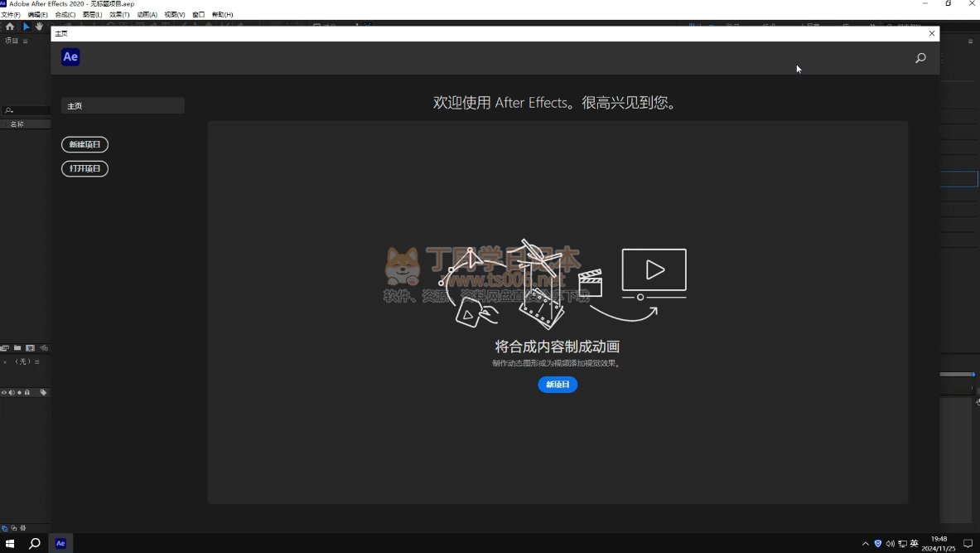Click the Home icon in the toolbar
The height and width of the screenshot is (553, 980).
10,27
